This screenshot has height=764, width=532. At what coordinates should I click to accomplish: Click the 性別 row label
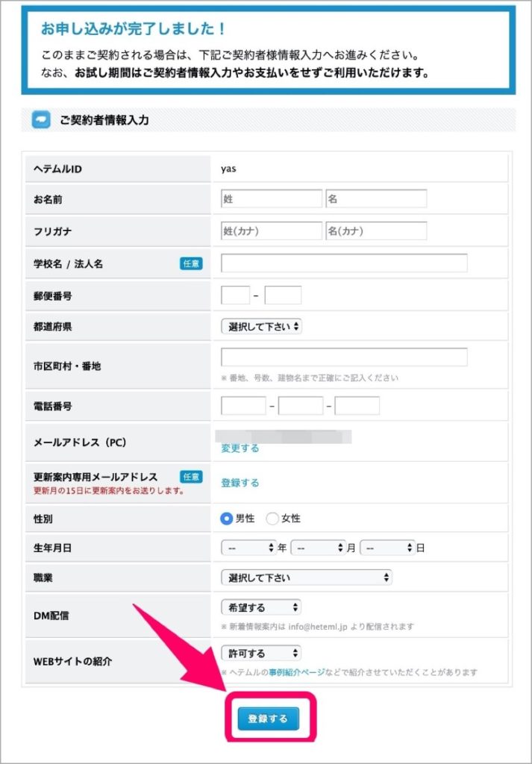[43, 519]
